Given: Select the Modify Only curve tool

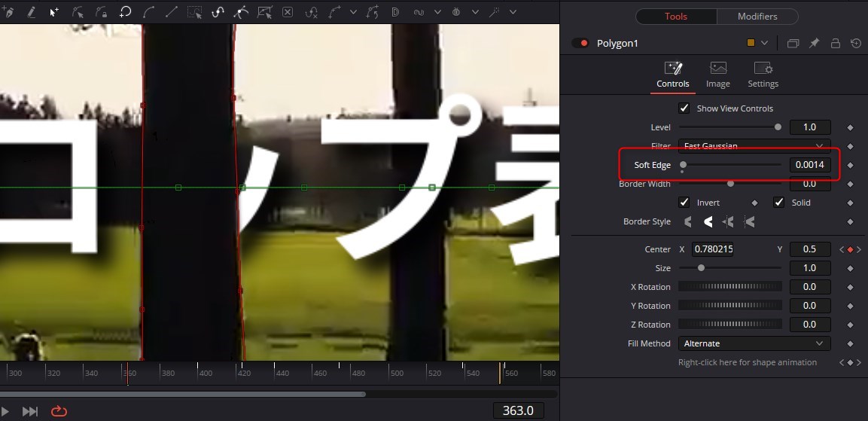Looking at the screenshot, I should 78,11.
